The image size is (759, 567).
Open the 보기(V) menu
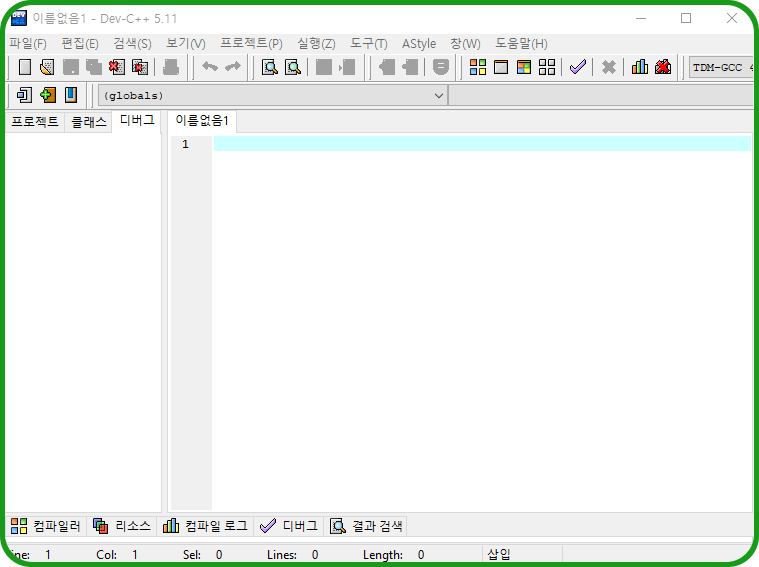[185, 44]
